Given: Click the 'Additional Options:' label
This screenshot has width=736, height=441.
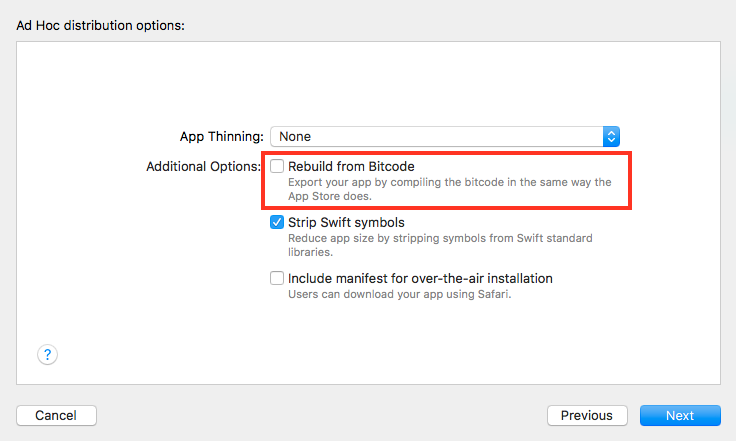Looking at the screenshot, I should (x=204, y=166).
